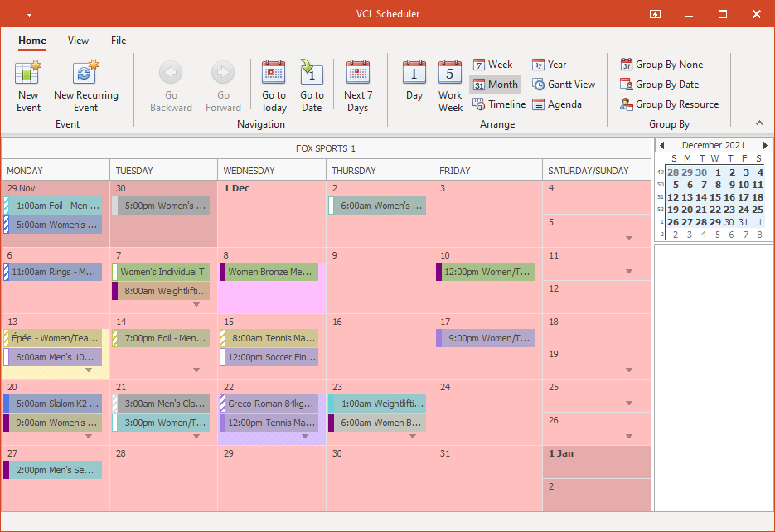Open the 6:00am Women's event on December 2

377,206
